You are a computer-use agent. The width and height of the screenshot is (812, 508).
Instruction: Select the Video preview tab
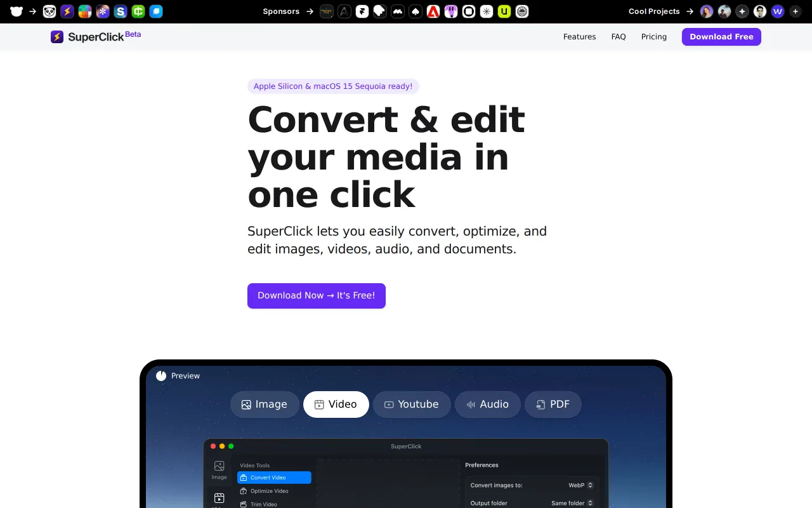point(336,404)
